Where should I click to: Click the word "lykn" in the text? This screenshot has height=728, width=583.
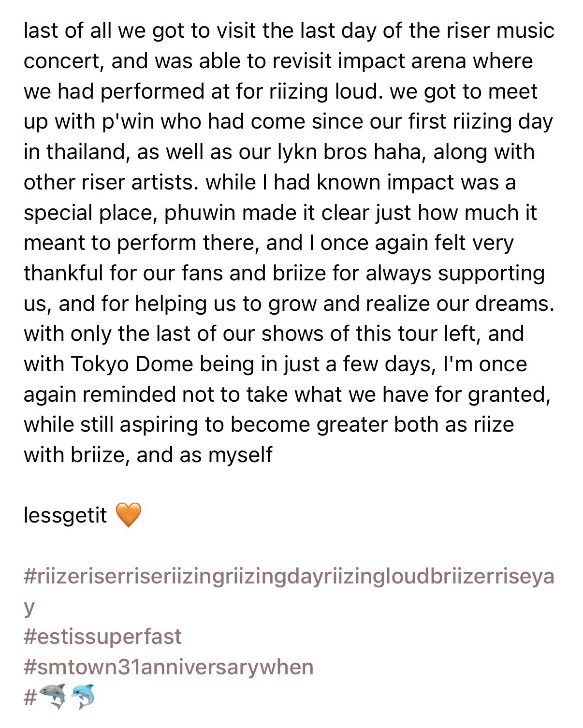click(297, 152)
